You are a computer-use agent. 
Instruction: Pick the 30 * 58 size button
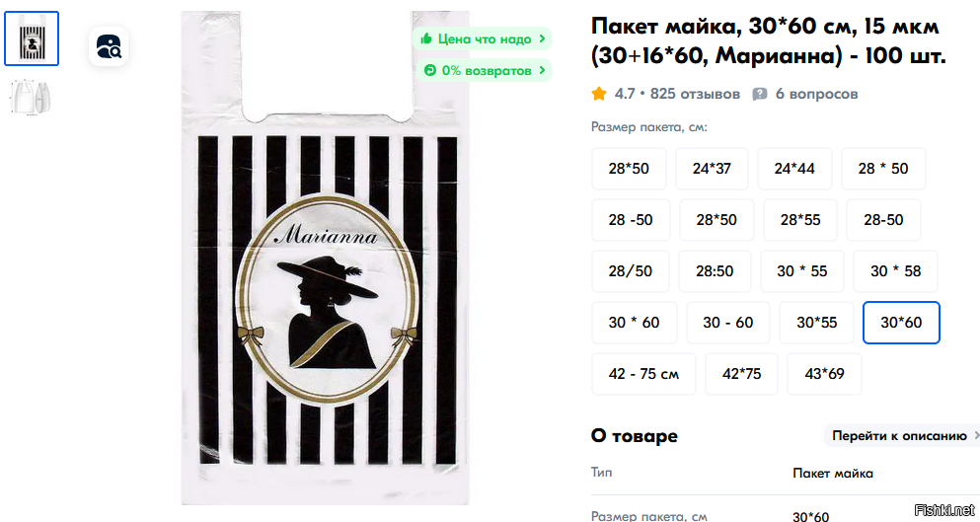click(x=895, y=271)
